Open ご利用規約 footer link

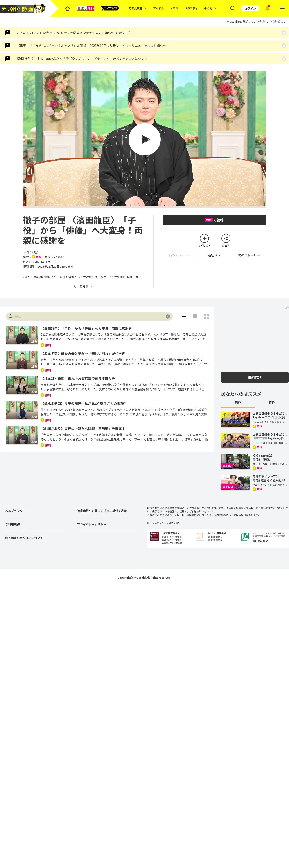point(12,524)
